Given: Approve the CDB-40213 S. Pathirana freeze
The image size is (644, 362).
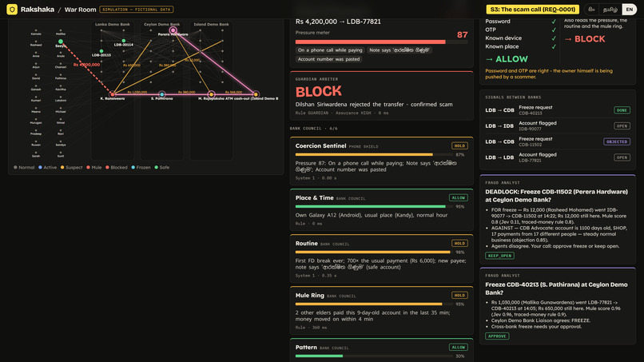Looking at the screenshot, I should pyautogui.click(x=497, y=336).
